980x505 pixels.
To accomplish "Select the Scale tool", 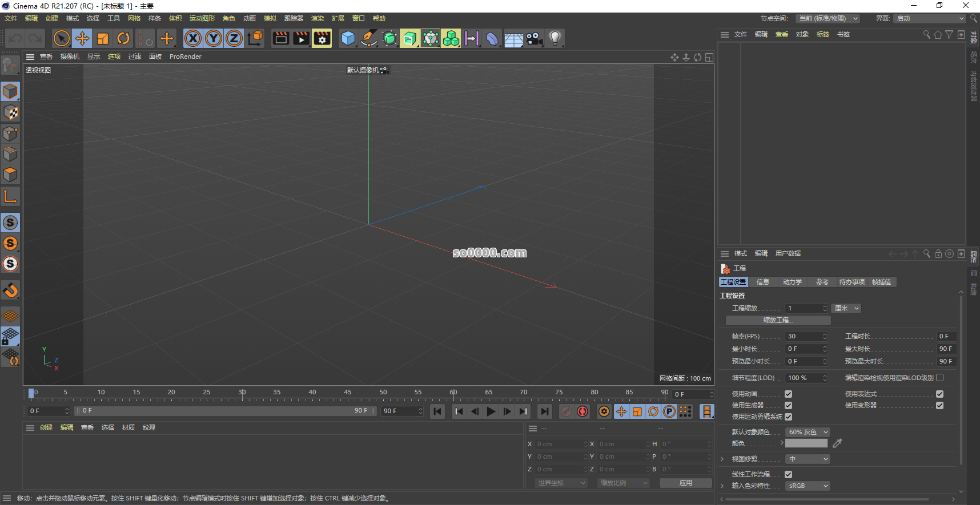I will (103, 38).
